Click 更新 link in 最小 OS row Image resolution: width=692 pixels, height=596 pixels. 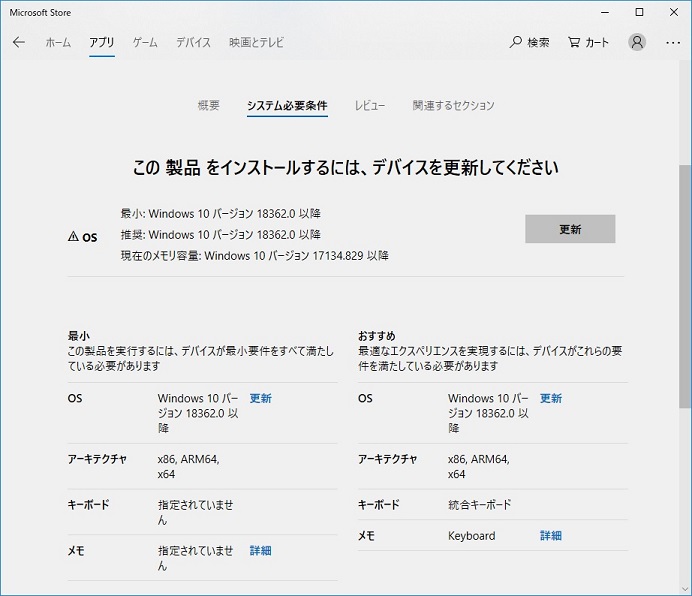click(260, 398)
